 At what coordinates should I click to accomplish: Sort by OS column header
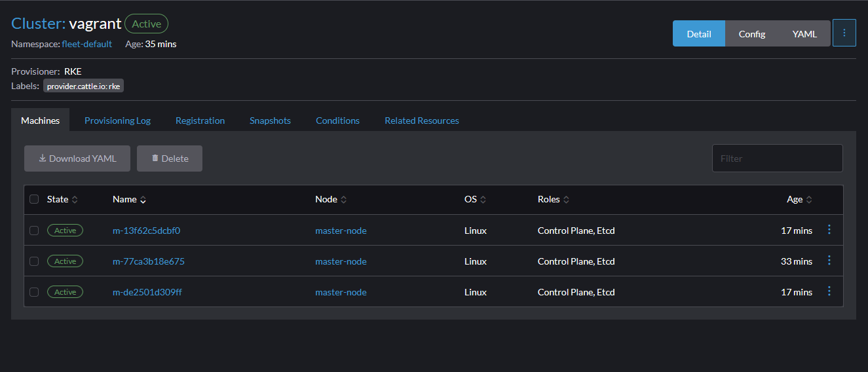point(470,200)
